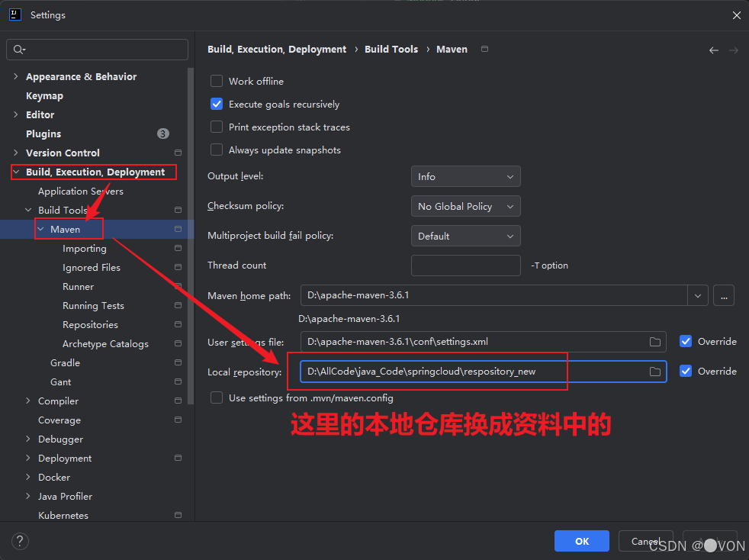The height and width of the screenshot is (560, 749).
Task: Click the search magnifier icon in settings
Action: pyautogui.click(x=18, y=50)
